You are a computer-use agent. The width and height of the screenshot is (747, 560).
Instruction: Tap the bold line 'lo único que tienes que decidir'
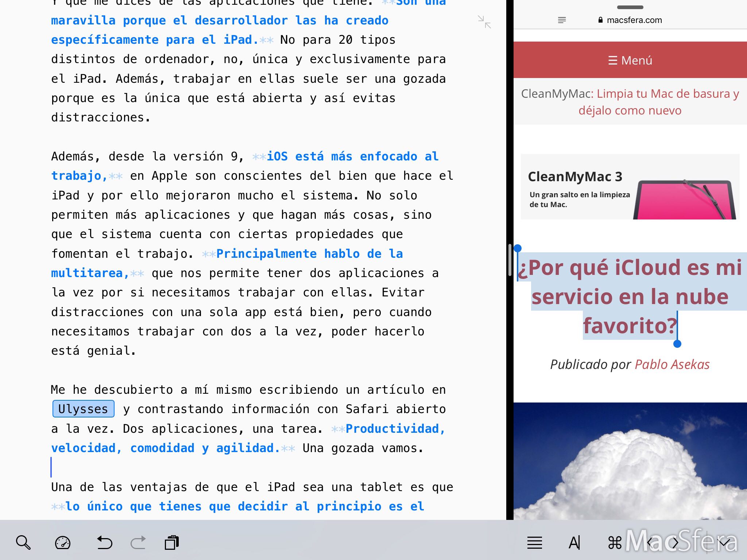tap(245, 506)
